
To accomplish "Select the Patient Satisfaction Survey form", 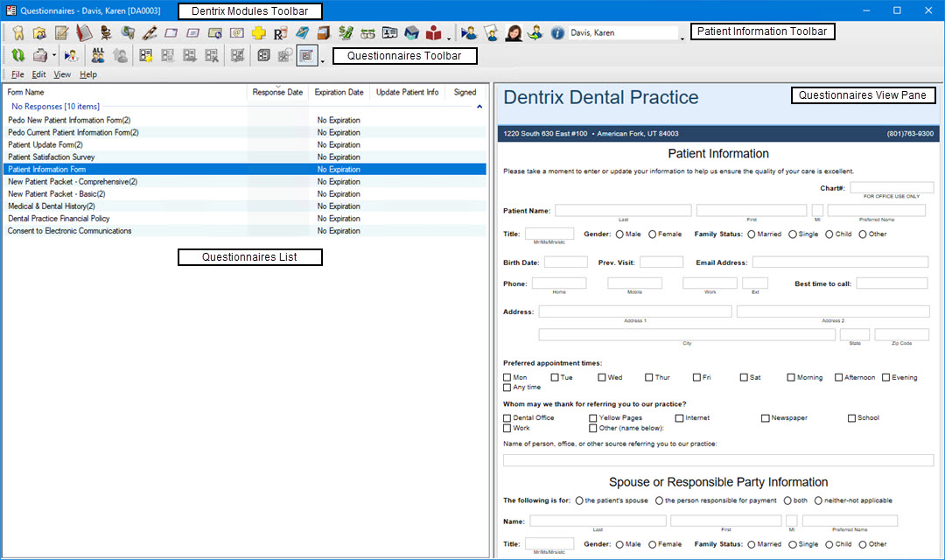I will pyautogui.click(x=52, y=157).
